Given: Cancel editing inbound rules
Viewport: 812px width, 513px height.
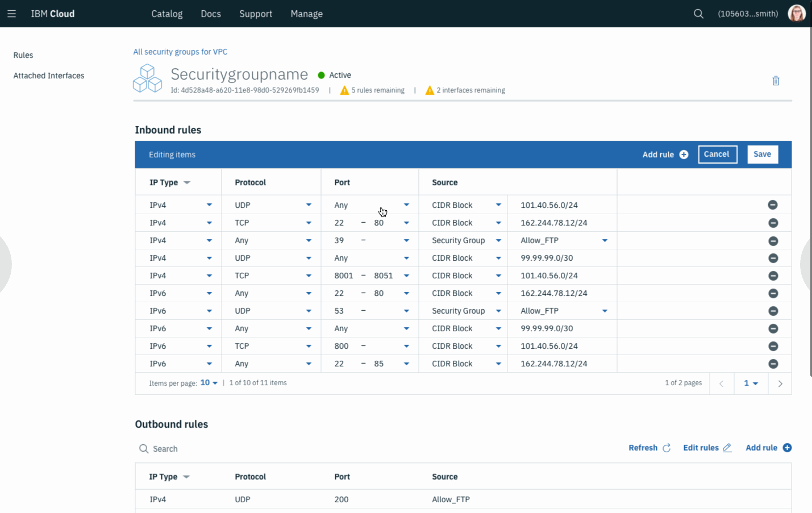Looking at the screenshot, I should [717, 155].
